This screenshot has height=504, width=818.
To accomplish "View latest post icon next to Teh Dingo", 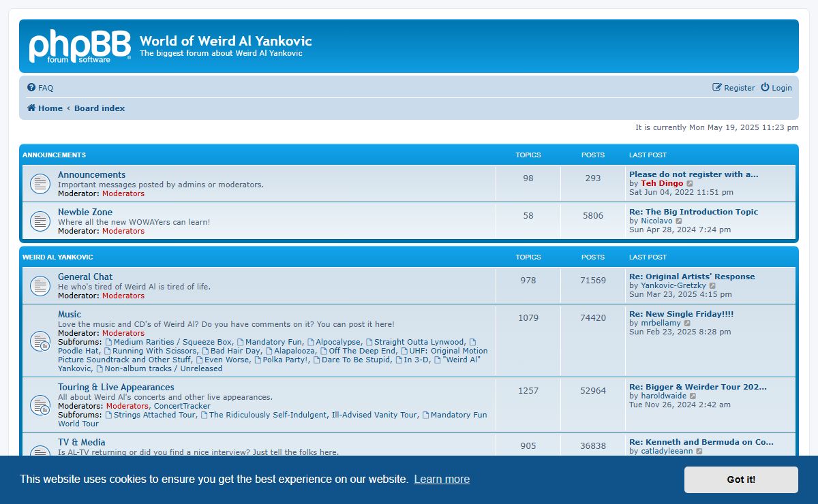I will tap(690, 184).
